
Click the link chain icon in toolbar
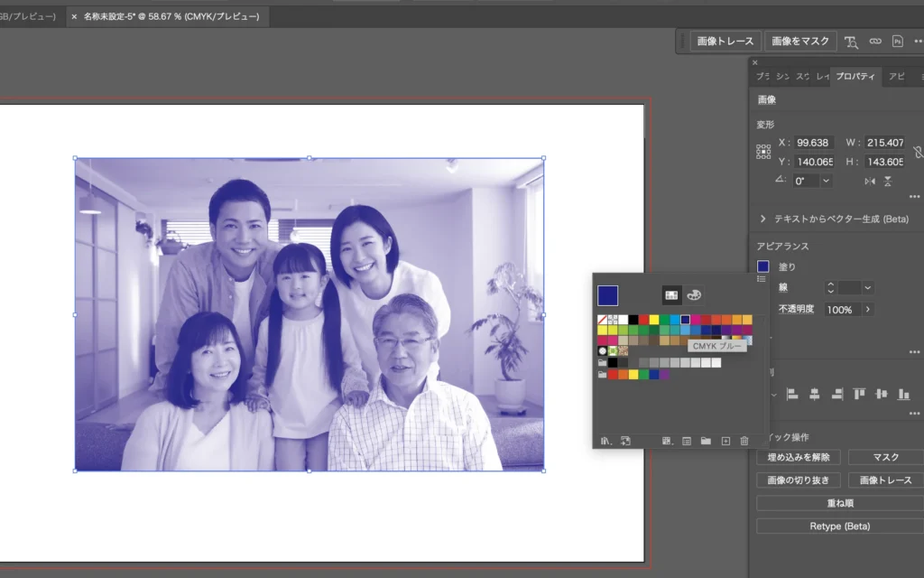[x=874, y=42]
